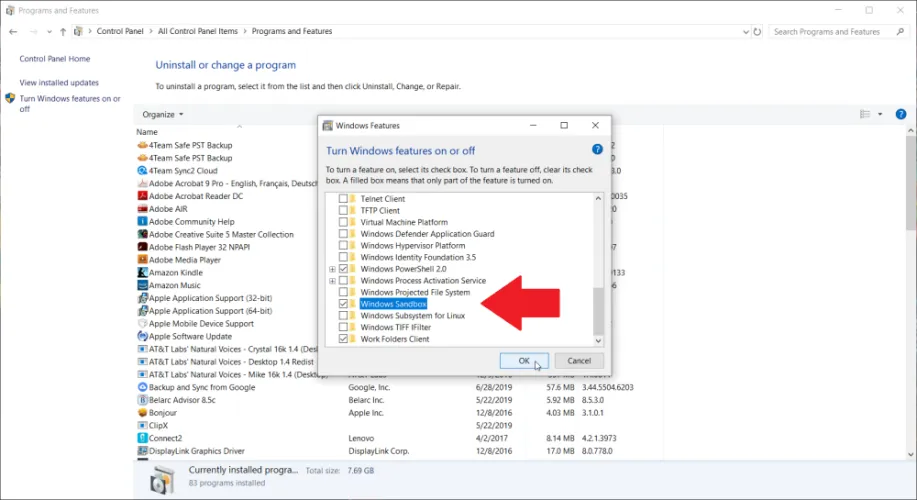Check the Telnet Client checkbox
This screenshot has width=917, height=500.
tap(344, 199)
